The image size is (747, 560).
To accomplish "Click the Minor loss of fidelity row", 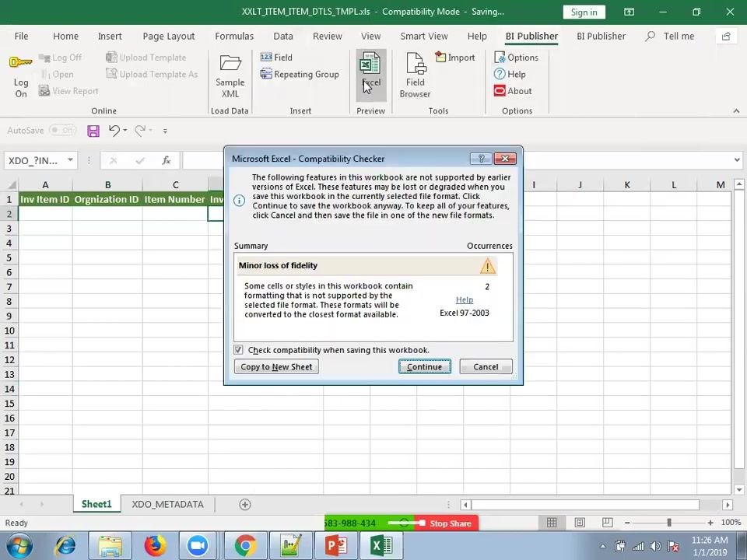I will [368, 266].
